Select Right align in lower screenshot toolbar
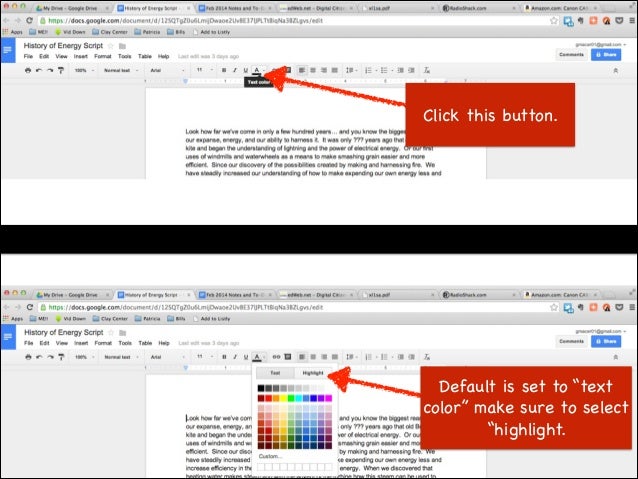This screenshot has height=479, width=638. (x=324, y=357)
